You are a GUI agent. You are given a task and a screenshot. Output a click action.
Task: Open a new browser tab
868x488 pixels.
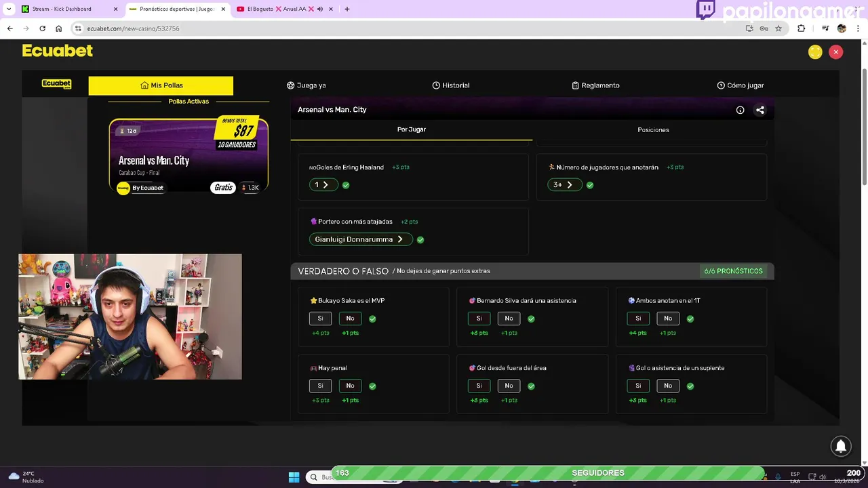[347, 9]
